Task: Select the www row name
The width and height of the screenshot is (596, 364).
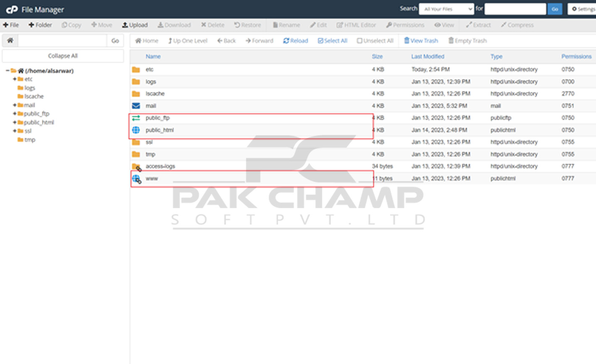Action: tap(152, 178)
